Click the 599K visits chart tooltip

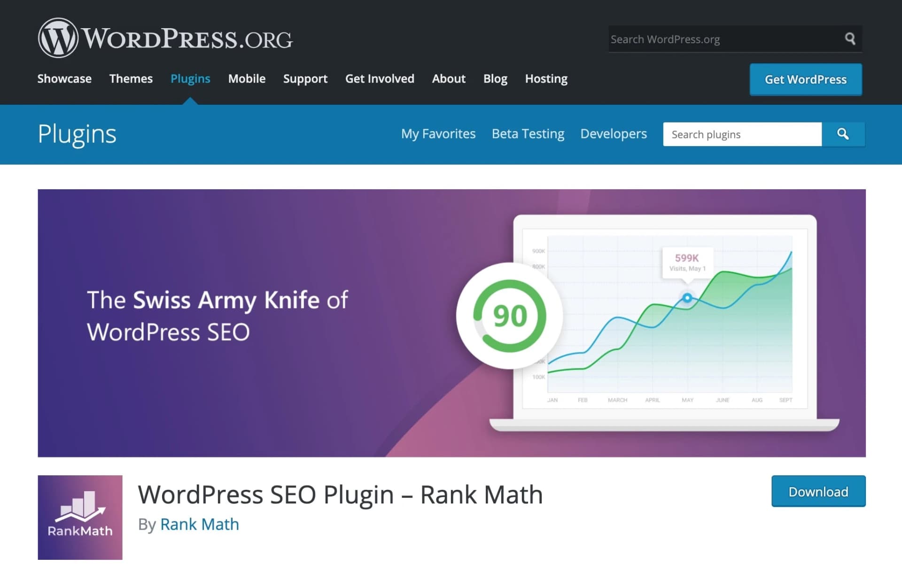(687, 262)
